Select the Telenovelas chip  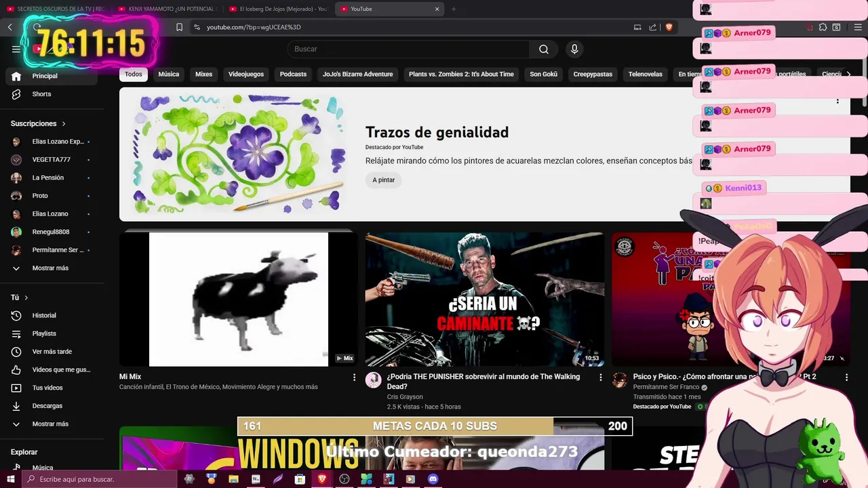(645, 74)
